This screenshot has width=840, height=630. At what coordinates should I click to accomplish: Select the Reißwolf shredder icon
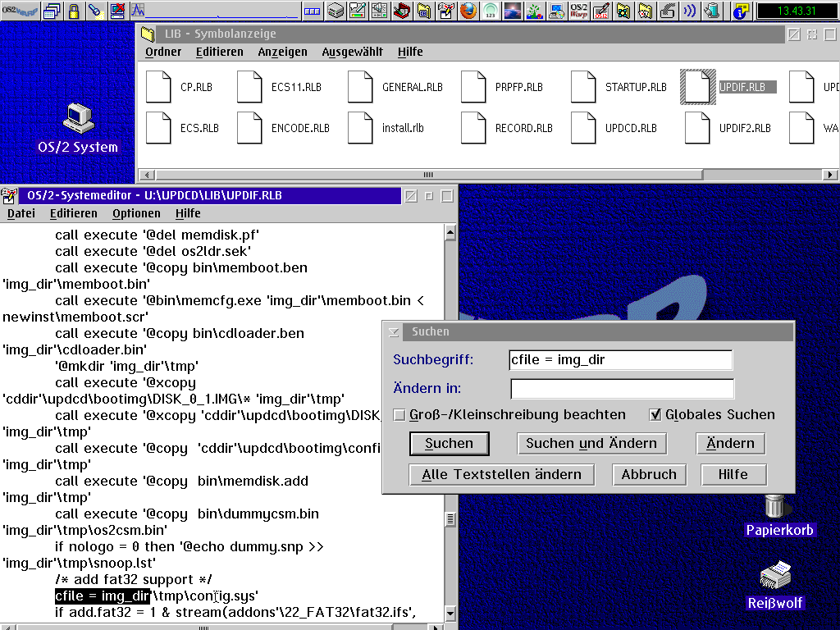tap(774, 586)
